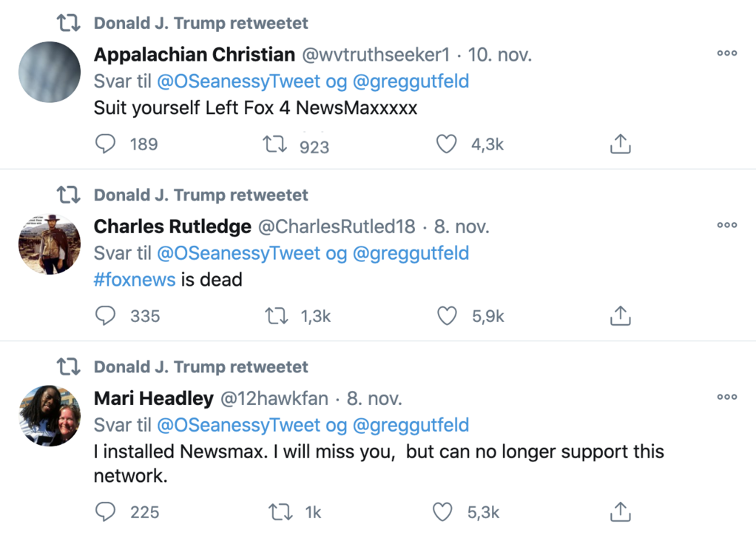This screenshot has height=533, width=756.
Task: Retweet the 'Suit yourself Left Fox' tweet
Action: (275, 144)
